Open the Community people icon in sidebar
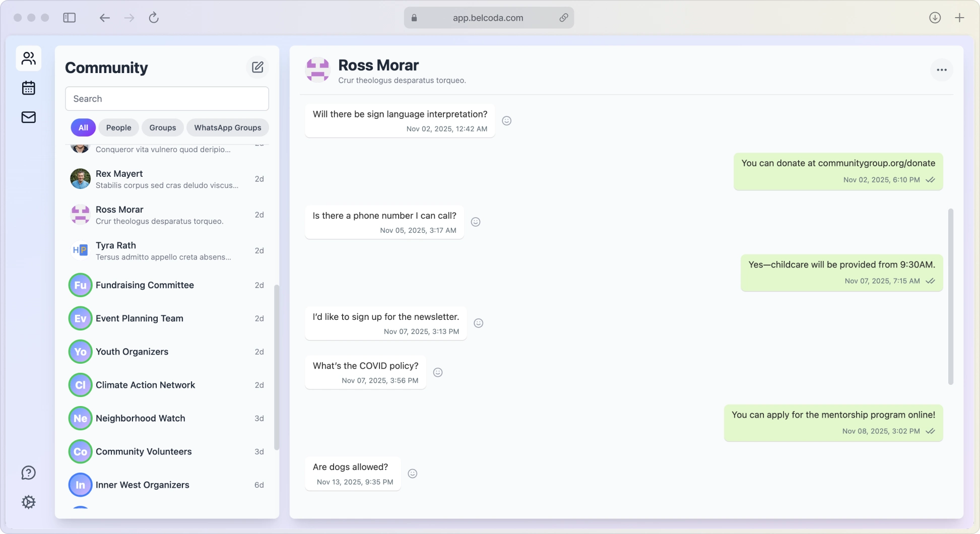Screen dimensions: 980x534 click(29, 58)
